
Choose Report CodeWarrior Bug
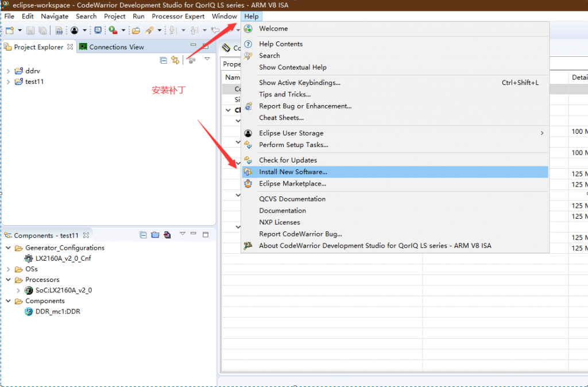[395, 234]
